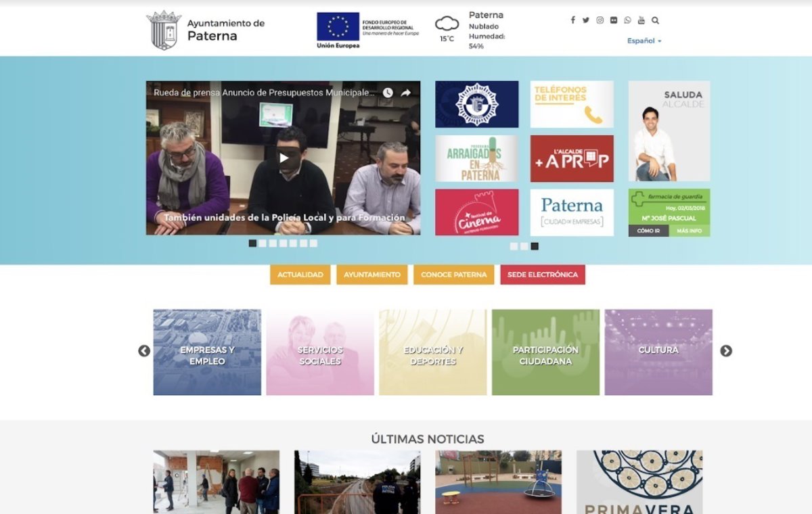Open the Facebook icon in header
This screenshot has height=514, width=812.
(x=572, y=20)
